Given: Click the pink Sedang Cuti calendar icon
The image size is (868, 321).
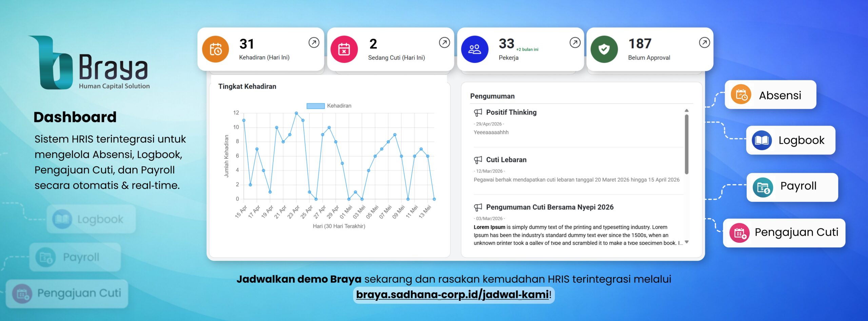Looking at the screenshot, I should click(x=344, y=49).
